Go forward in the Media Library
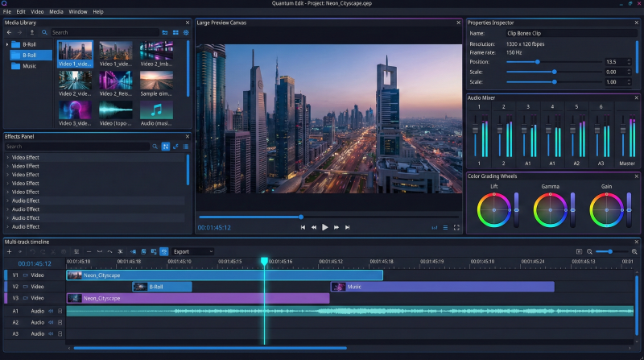Screen dimensions: 644x360 [x=19, y=32]
